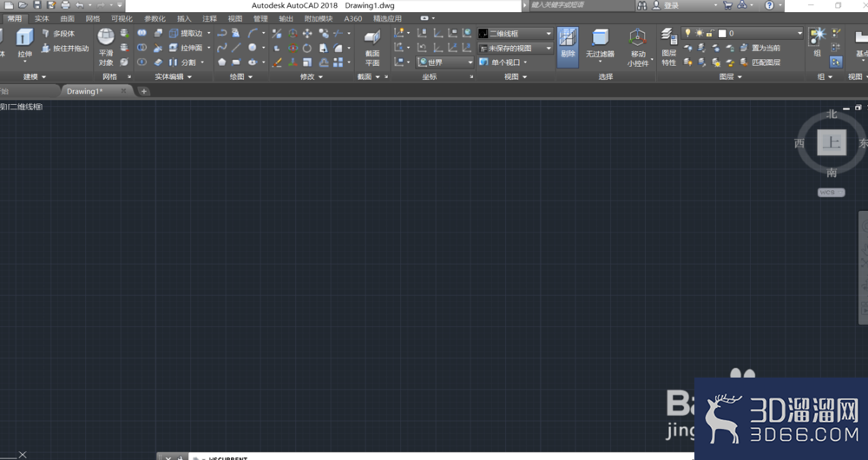Image resolution: width=868 pixels, height=460 pixels.
Task: Click the layer color white swatch
Action: 722,33
